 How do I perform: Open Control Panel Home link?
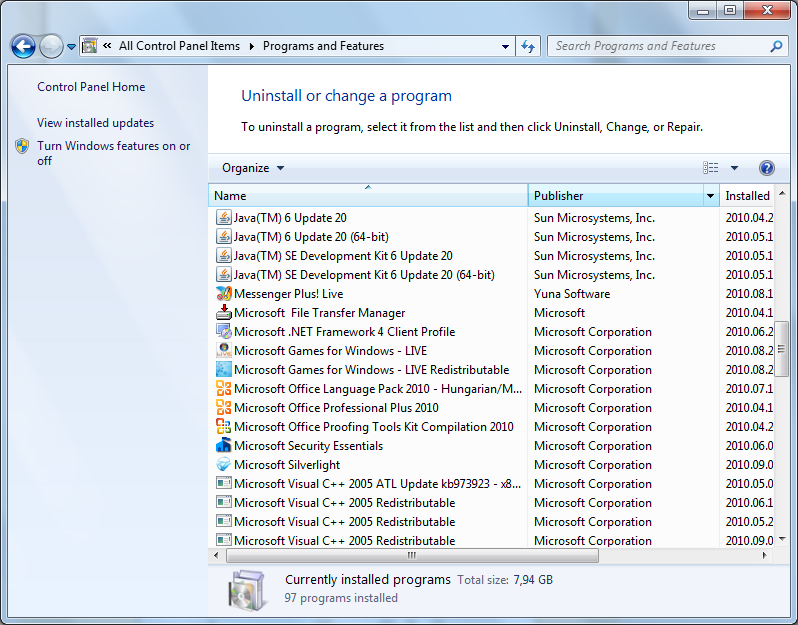pyautogui.click(x=91, y=87)
